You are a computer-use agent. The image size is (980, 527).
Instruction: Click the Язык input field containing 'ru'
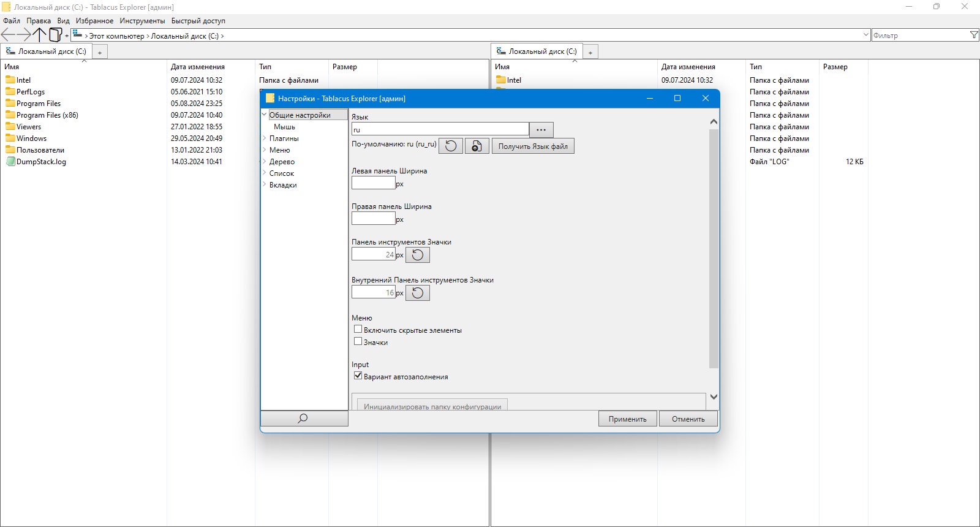[x=440, y=129]
